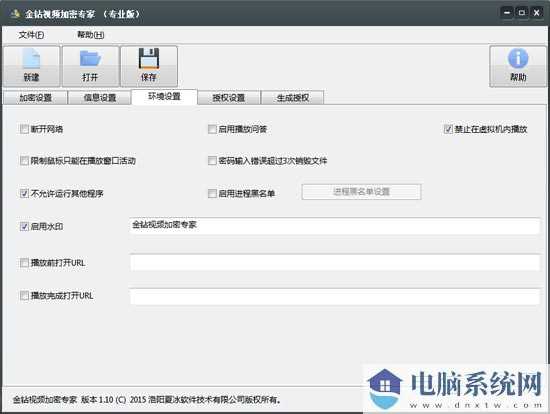Uncheck 禁止在虚拟机内播放
Viewport: 550px width, 414px height.
coord(448,129)
